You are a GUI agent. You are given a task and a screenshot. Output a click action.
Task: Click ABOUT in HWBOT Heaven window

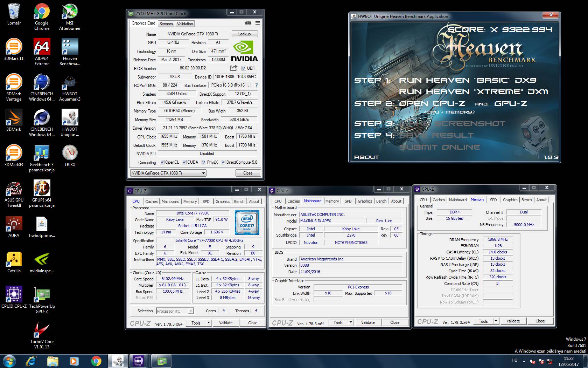(366, 157)
